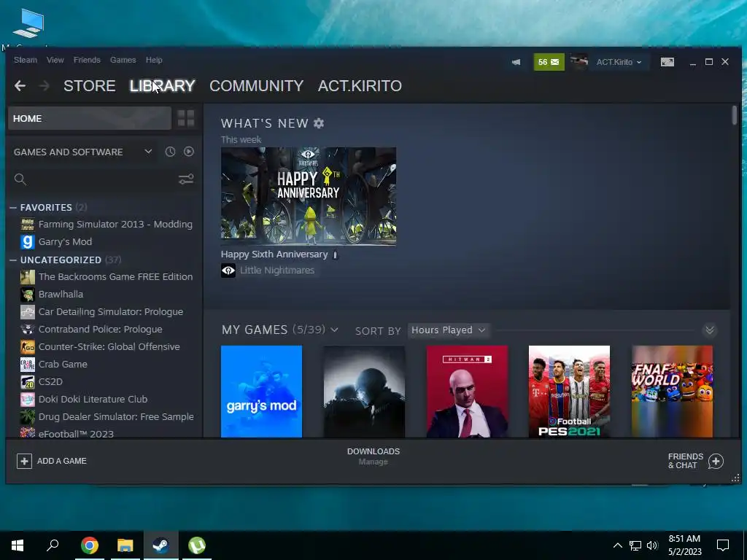The width and height of the screenshot is (747, 560).
Task: Open the Friends menu
Action: point(87,60)
